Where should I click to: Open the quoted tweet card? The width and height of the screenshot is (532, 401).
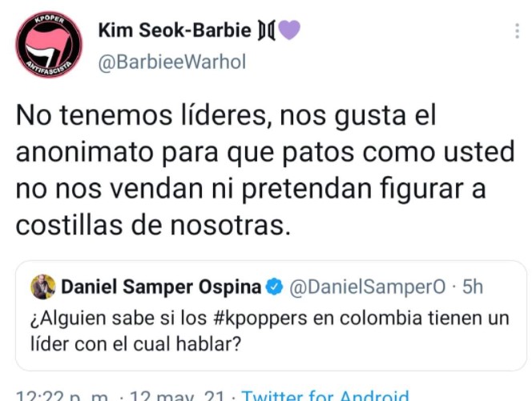[271, 315]
